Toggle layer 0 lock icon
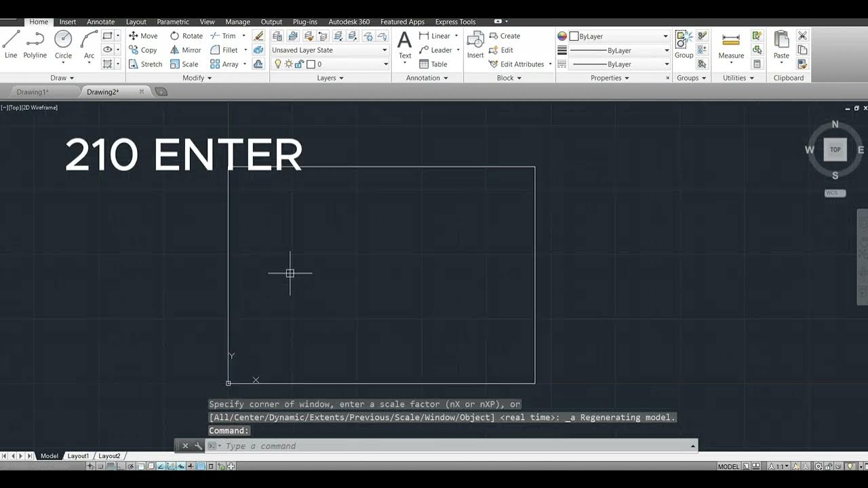 point(299,64)
